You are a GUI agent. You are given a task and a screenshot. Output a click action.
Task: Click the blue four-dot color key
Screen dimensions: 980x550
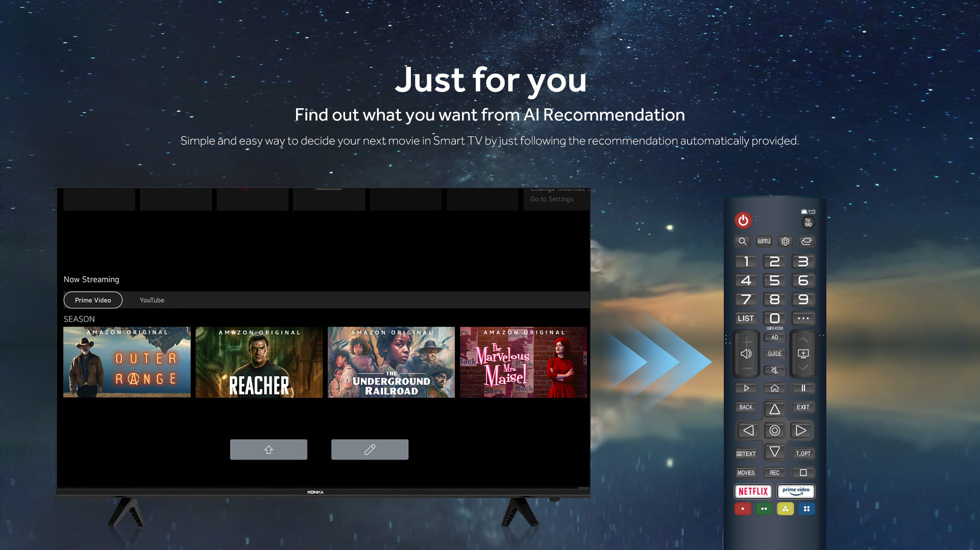(x=807, y=509)
